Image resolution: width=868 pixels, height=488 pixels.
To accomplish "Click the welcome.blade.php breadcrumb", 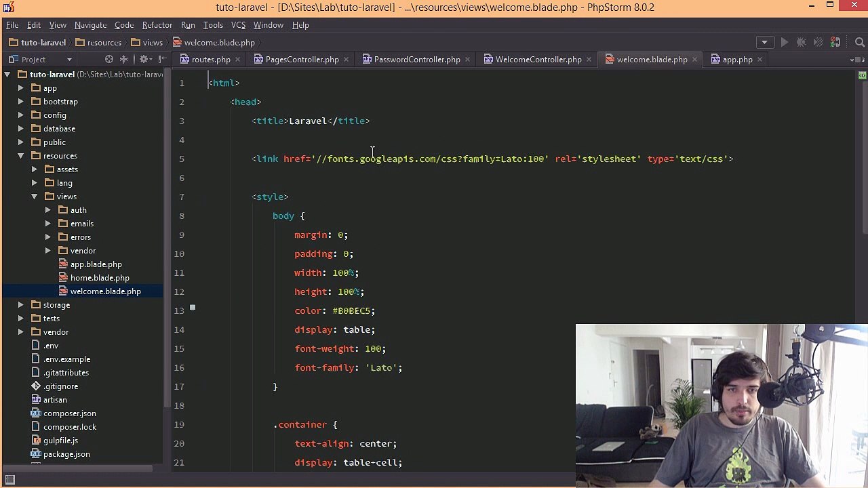I will pos(214,43).
